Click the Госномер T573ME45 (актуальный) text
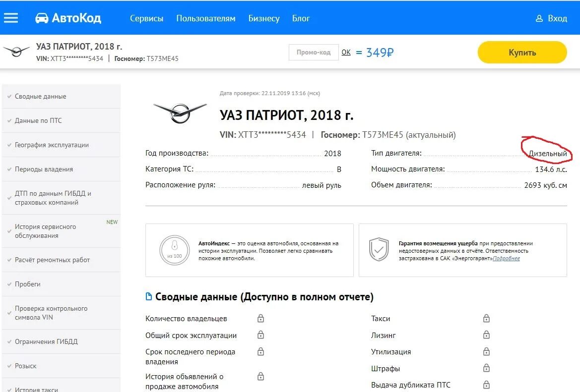 [x=388, y=135]
